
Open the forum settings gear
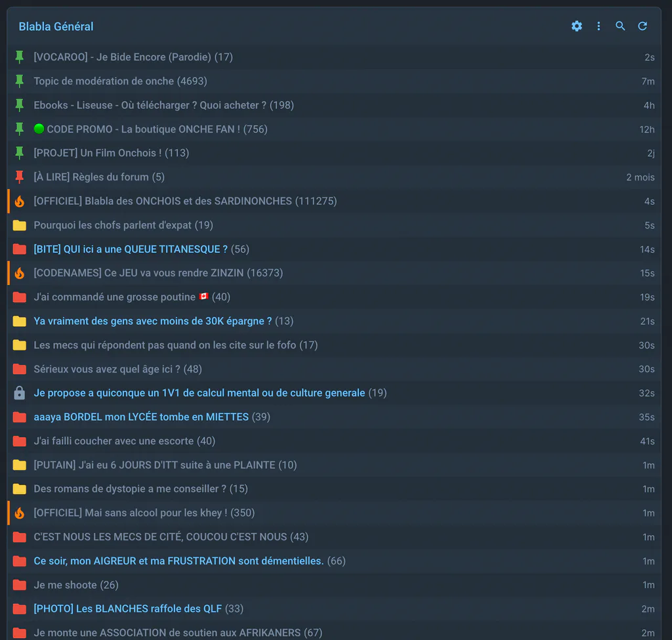[577, 26]
